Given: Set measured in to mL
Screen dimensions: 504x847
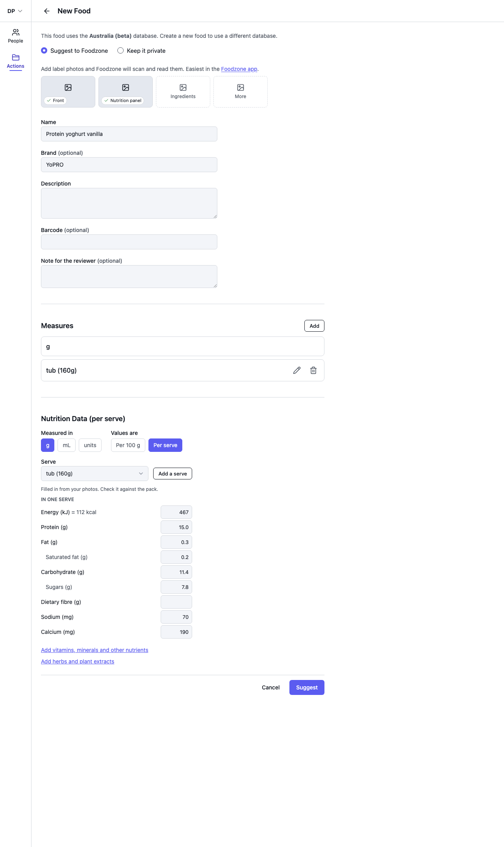Looking at the screenshot, I should 67,445.
